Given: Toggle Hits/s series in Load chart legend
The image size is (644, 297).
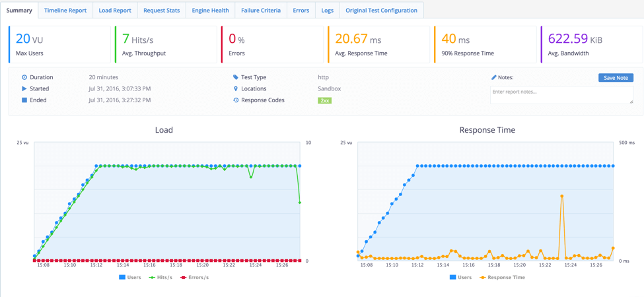Looking at the screenshot, I should tap(161, 278).
